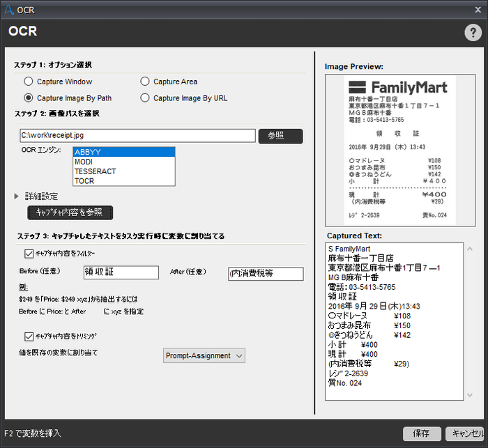Click the キャプチャ内容を参照 button
The image size is (488, 448).
pos(70,212)
